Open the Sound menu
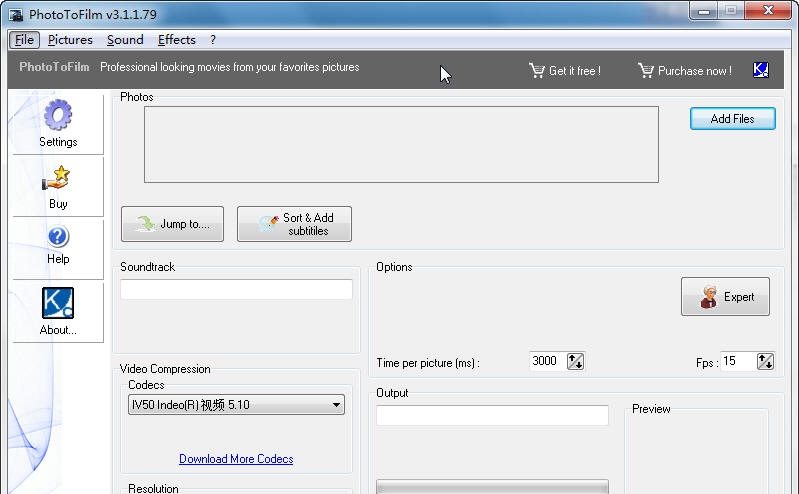This screenshot has width=799, height=494. coord(125,40)
